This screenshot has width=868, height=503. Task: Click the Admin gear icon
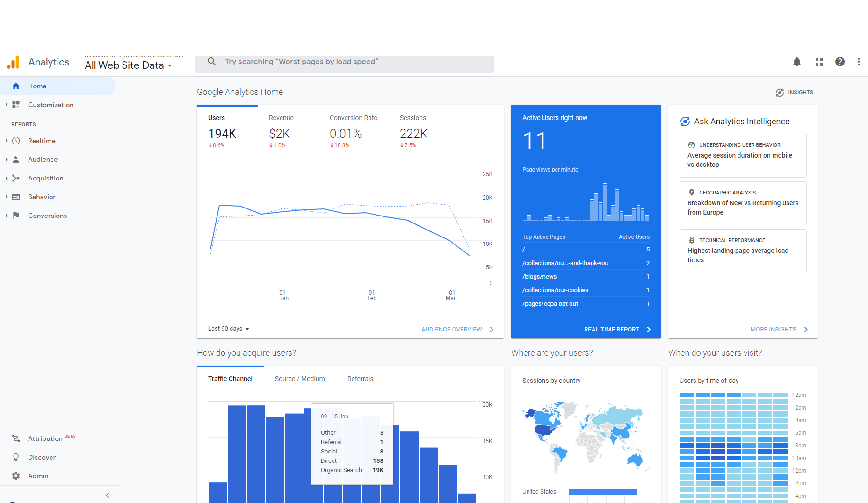[16, 476]
